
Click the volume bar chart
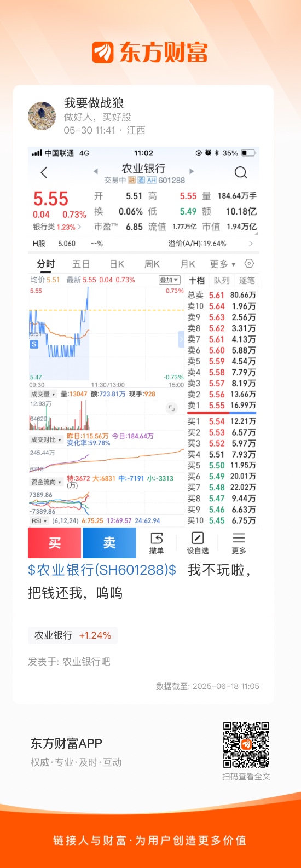107,414
